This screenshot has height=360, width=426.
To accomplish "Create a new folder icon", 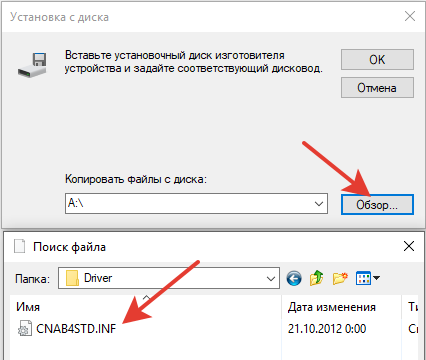I will 340,278.
